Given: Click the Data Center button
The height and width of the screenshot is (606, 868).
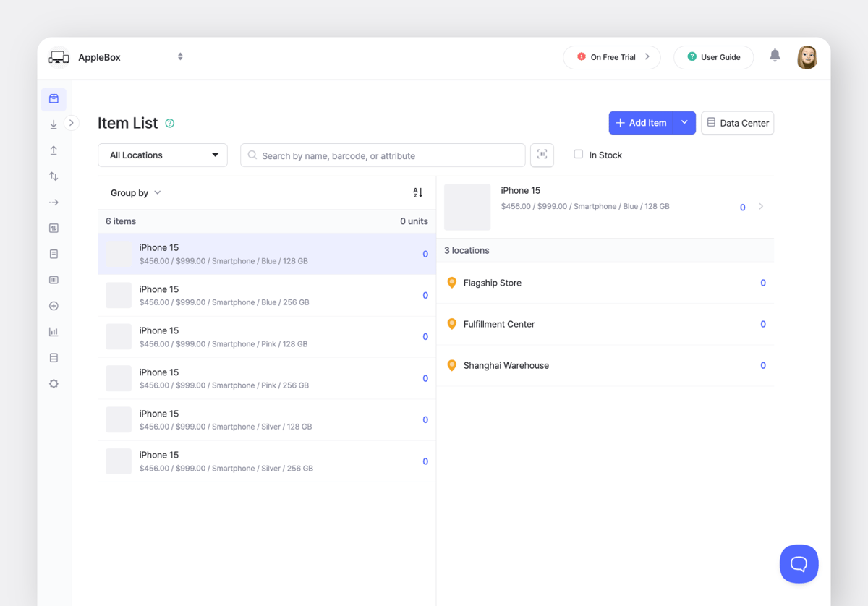Looking at the screenshot, I should click(737, 123).
